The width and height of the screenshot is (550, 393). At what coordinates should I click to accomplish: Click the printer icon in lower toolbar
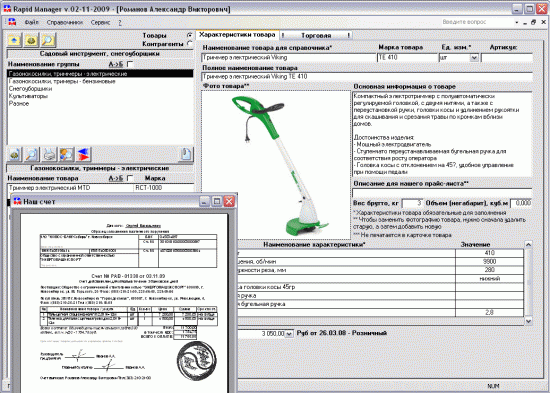pos(49,154)
